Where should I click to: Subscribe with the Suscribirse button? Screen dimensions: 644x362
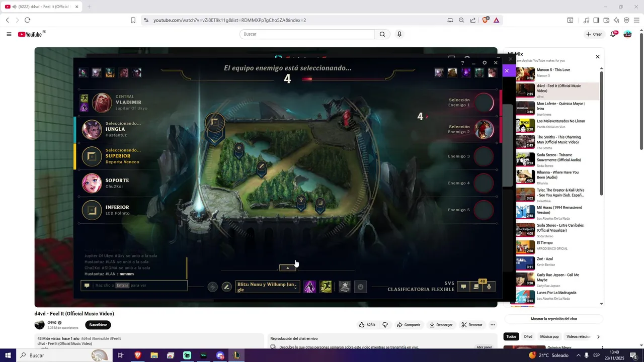[98, 325]
